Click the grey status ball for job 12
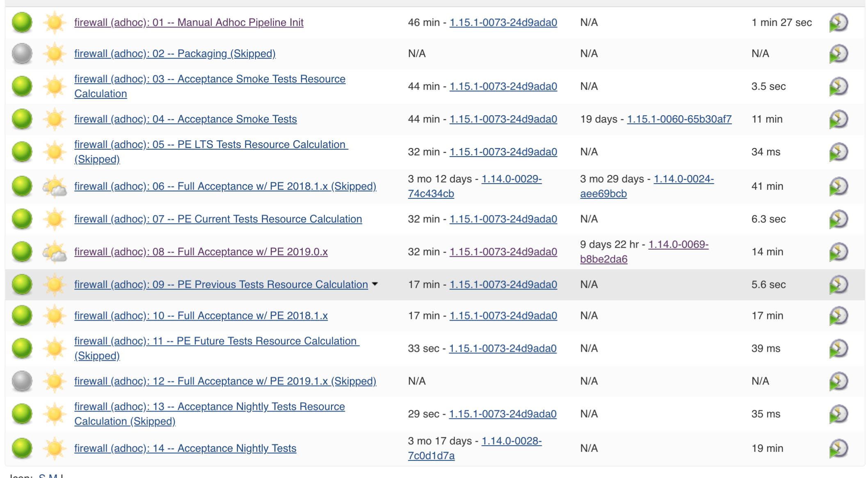The width and height of the screenshot is (868, 478). click(22, 381)
